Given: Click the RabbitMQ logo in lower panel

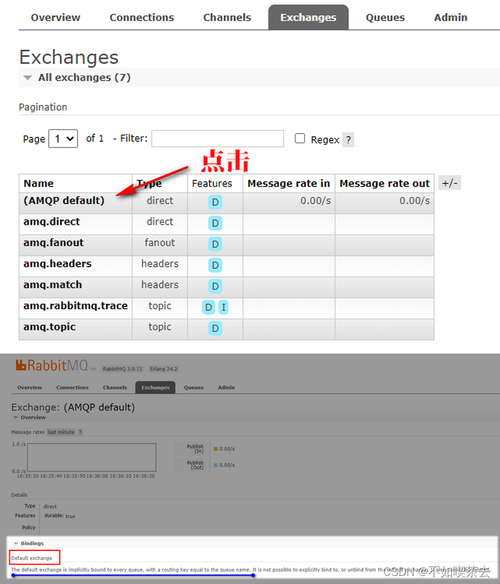Looking at the screenshot, I should (x=52, y=365).
